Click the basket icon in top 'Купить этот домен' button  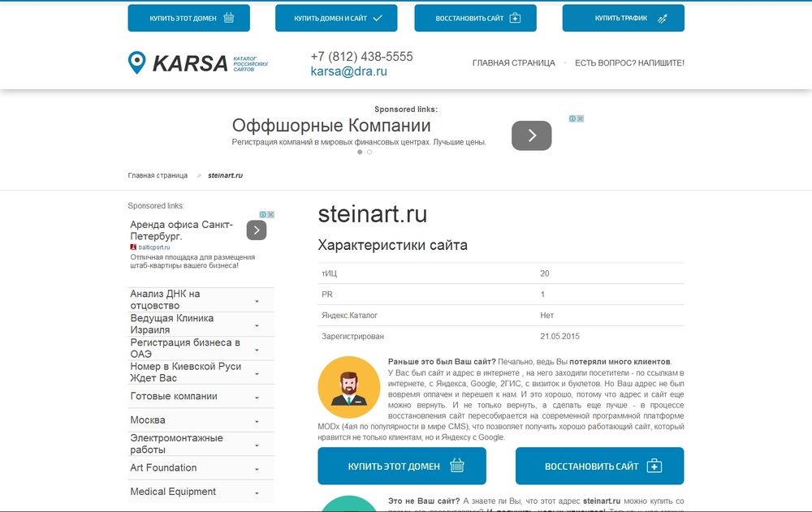coord(228,18)
